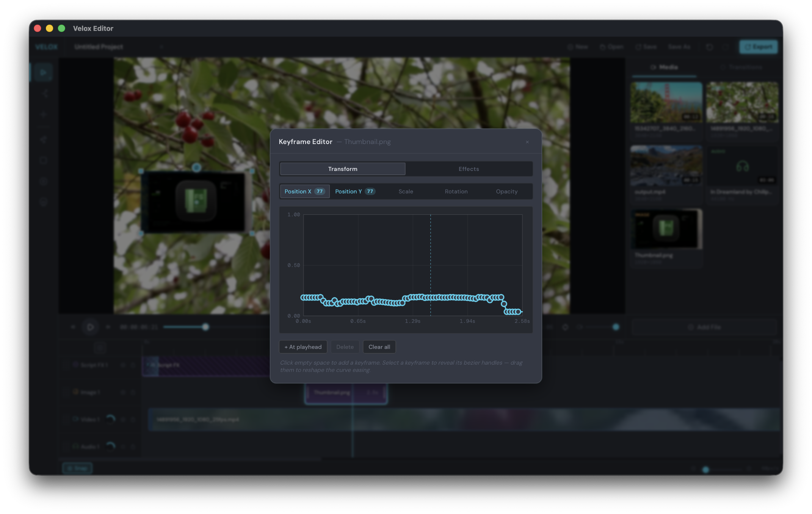Open the Rotation property tab

click(456, 191)
